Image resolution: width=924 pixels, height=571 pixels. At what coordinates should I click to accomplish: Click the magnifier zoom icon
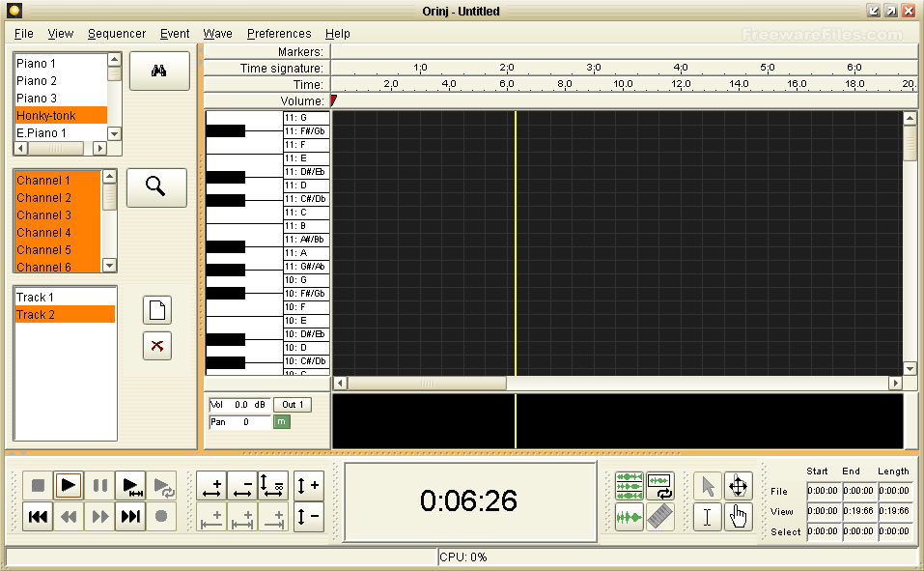pyautogui.click(x=158, y=186)
